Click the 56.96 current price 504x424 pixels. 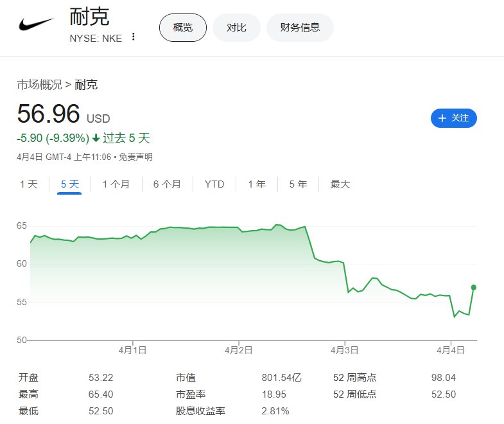tap(48, 114)
